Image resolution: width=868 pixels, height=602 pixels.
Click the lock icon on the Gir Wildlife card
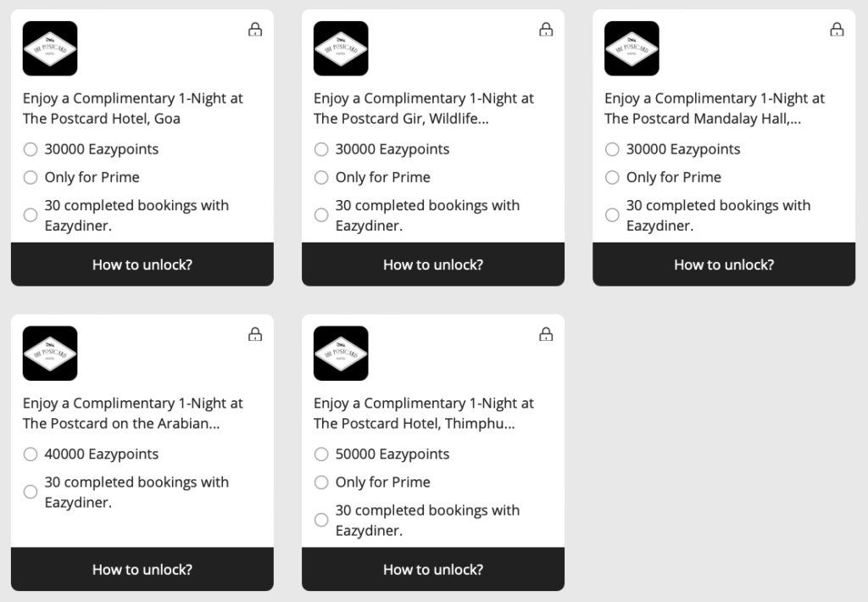click(546, 30)
